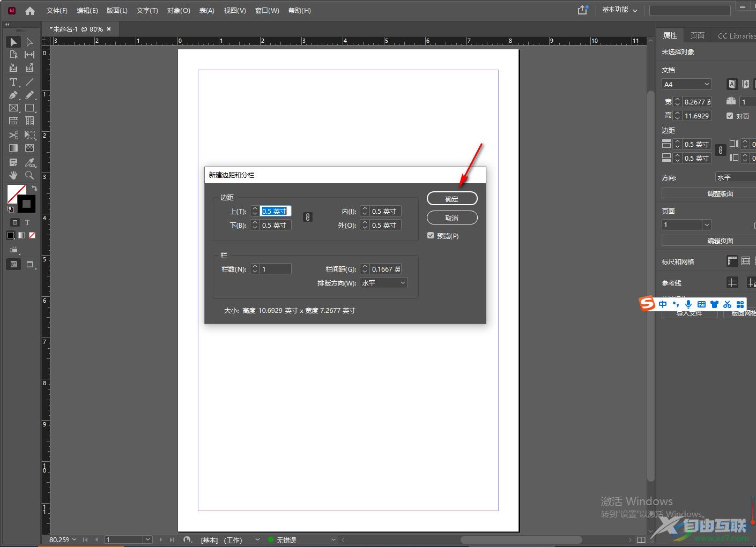The height and width of the screenshot is (547, 756).
Task: Set formatting affects text (T icon)
Action: pos(27,222)
